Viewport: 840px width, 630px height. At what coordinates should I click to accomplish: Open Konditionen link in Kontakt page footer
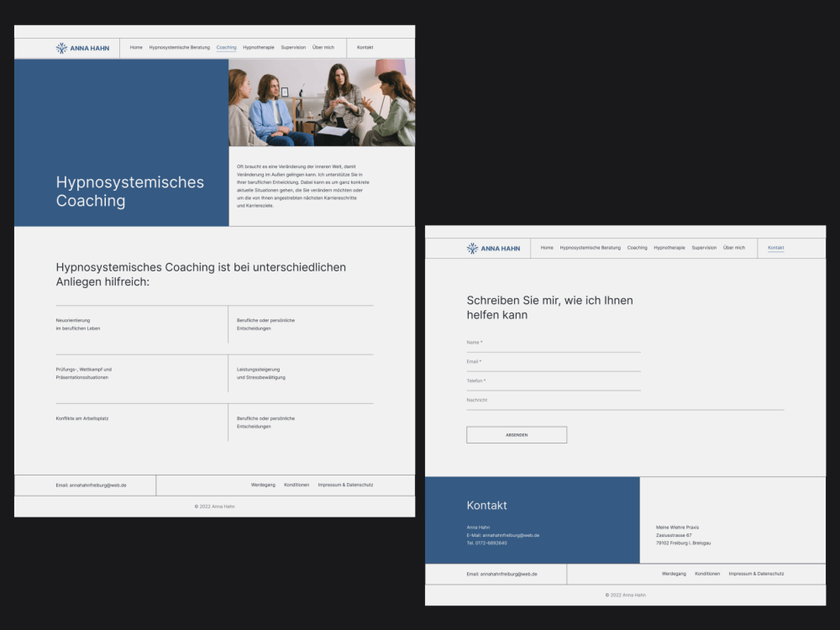pos(707,574)
